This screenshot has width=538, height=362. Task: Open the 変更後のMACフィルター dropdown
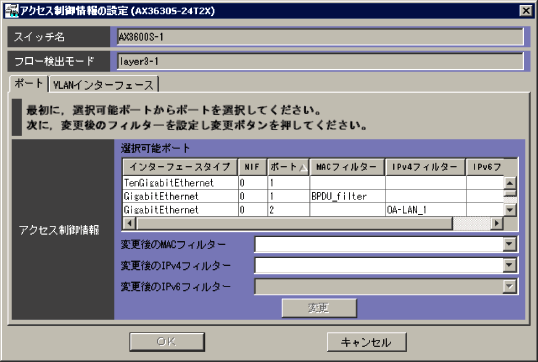(510, 244)
